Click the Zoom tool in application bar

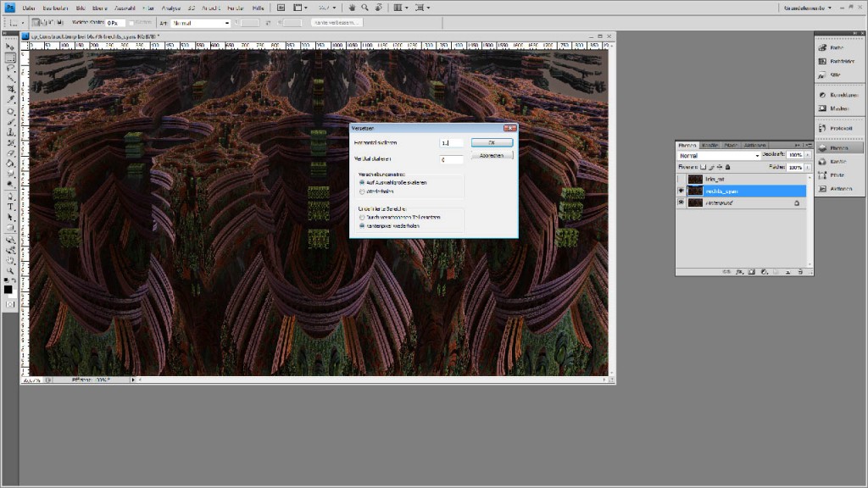pos(364,7)
